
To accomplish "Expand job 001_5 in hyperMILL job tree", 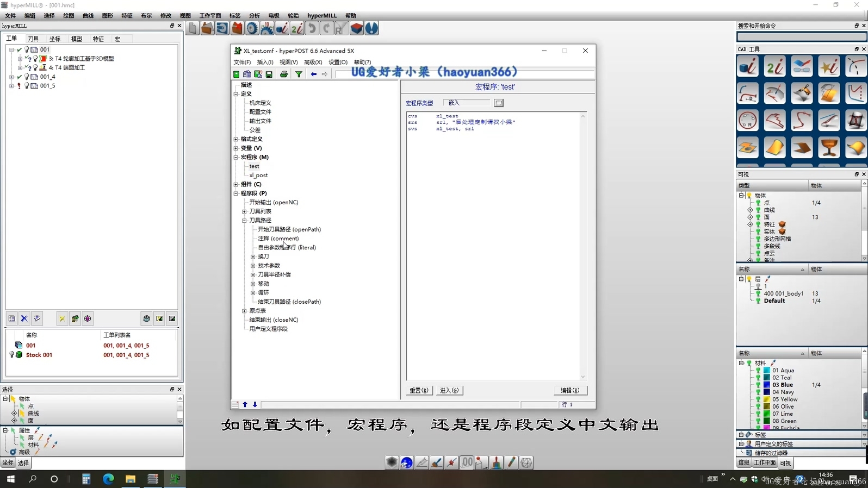I will click(11, 86).
